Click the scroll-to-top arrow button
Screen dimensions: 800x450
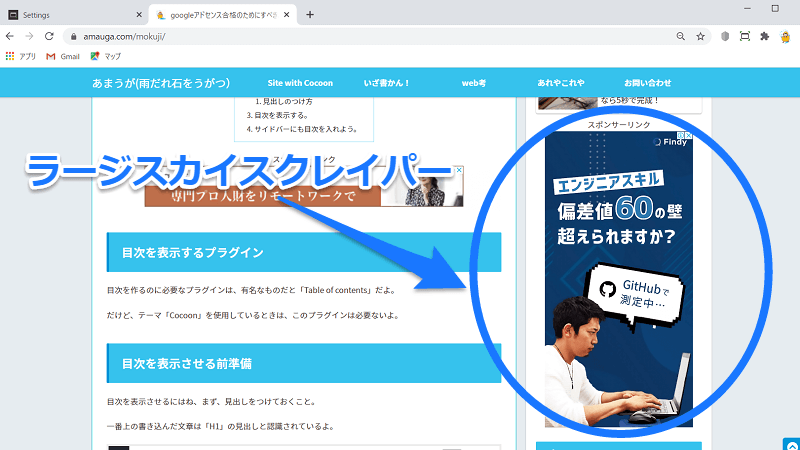pyautogui.click(x=790, y=442)
